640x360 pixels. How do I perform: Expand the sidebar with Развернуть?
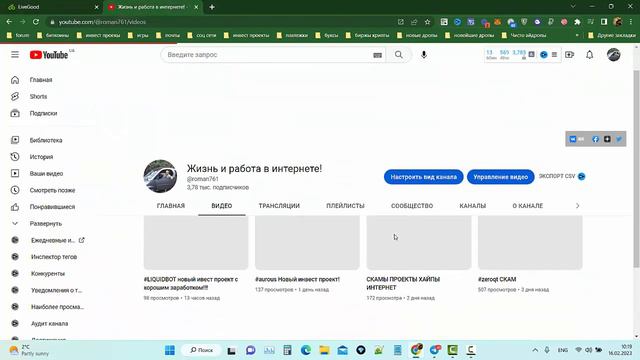[47, 224]
